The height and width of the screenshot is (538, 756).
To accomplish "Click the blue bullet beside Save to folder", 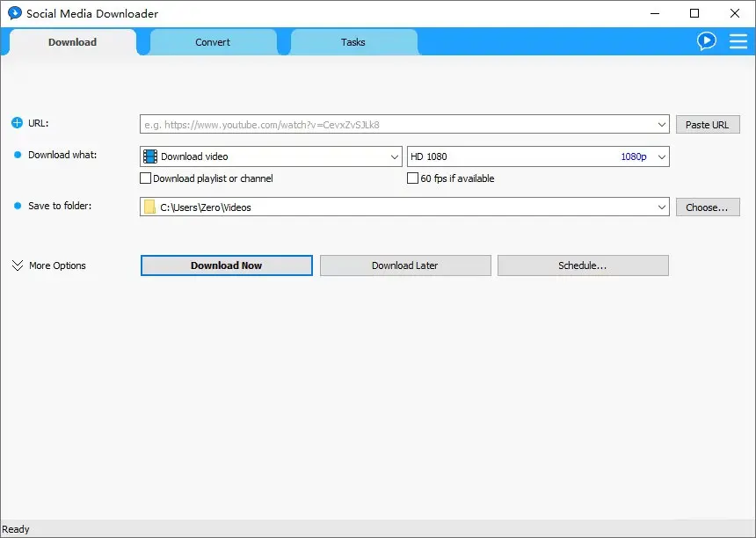I will [x=18, y=206].
